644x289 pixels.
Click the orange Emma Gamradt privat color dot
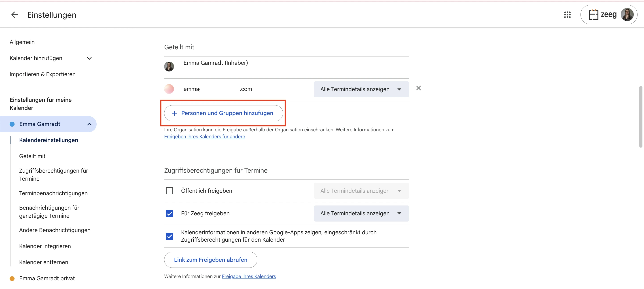click(12, 278)
